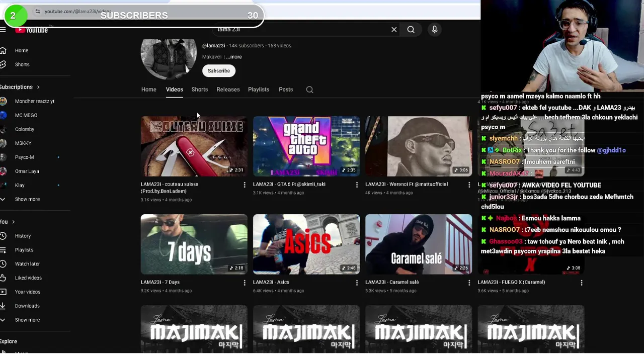Open M3KKY subscription channel
This screenshot has width=644, height=362.
point(23,143)
